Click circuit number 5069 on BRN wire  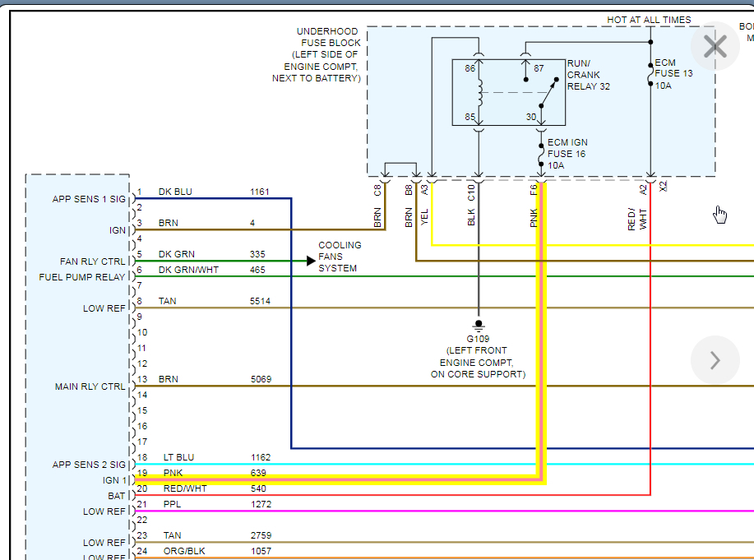[260, 379]
